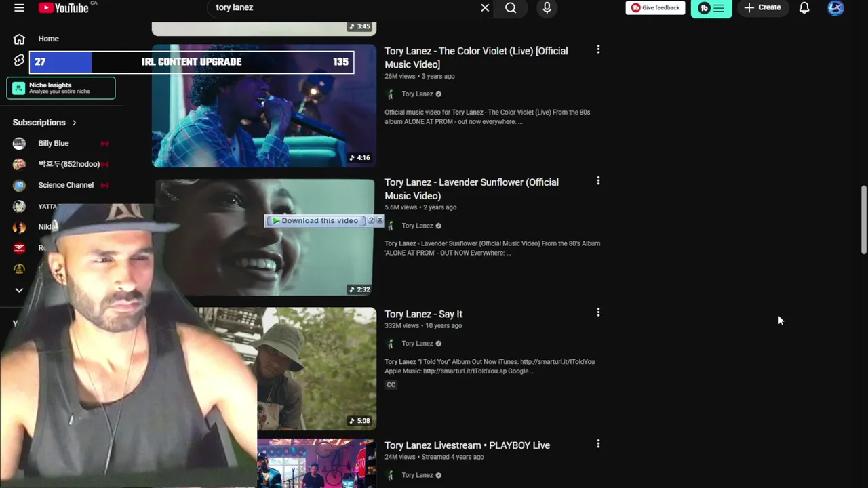868x488 pixels.
Task: Open Lavender Sunflower video title
Action: click(471, 189)
